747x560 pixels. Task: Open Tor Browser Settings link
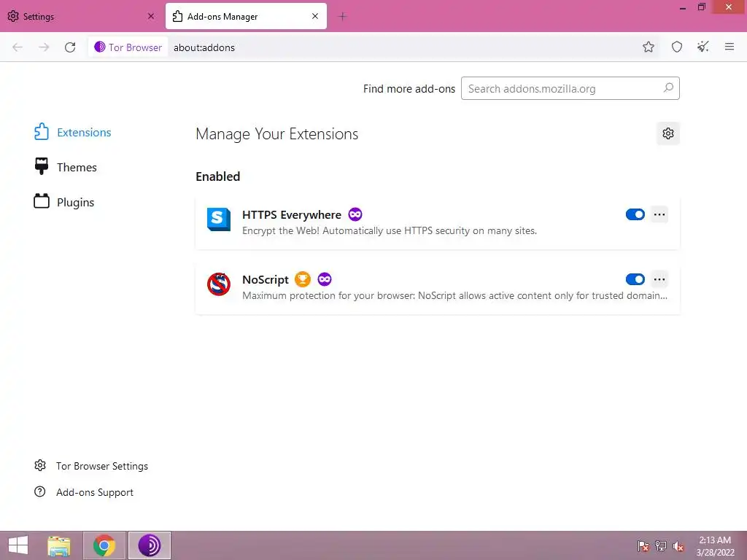pos(91,466)
